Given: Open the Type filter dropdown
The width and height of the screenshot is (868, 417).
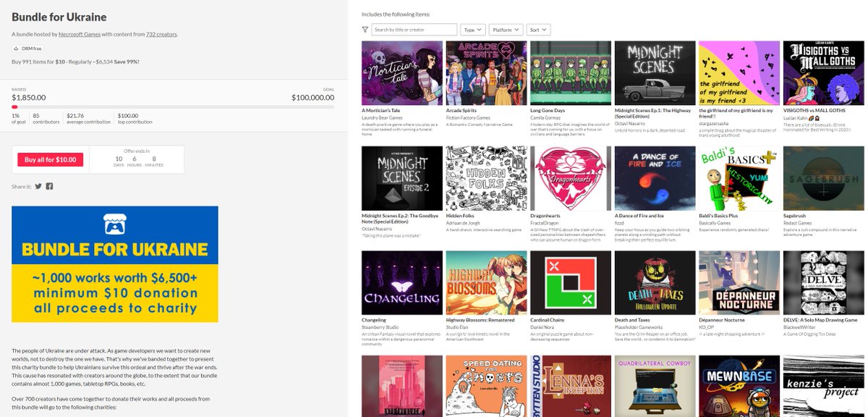Looking at the screenshot, I should [472, 30].
